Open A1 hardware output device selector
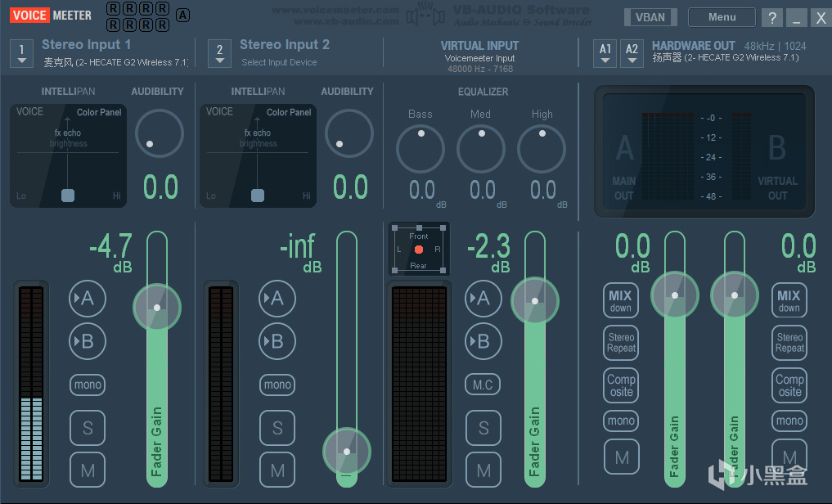Image resolution: width=832 pixels, height=504 pixels. point(605,53)
